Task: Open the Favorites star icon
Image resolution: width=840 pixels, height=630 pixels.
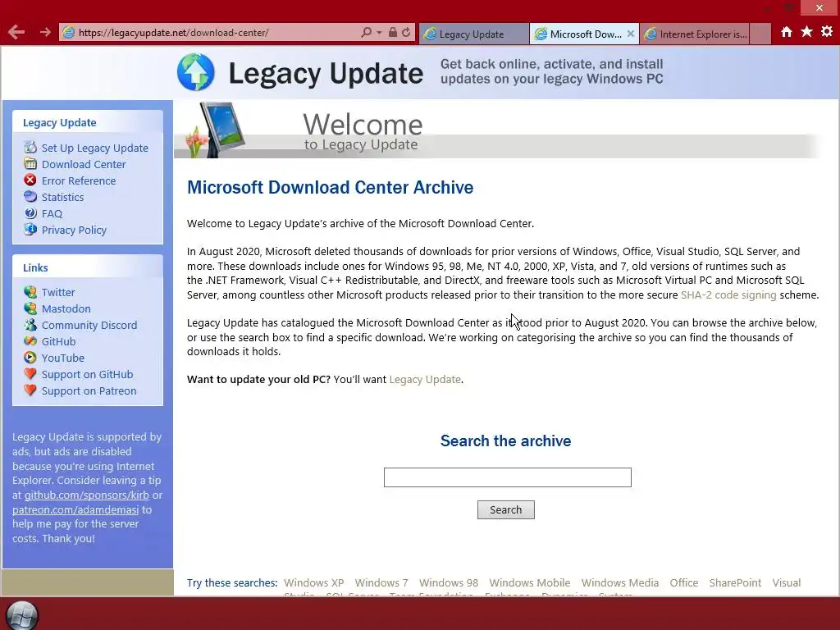Action: 806,32
